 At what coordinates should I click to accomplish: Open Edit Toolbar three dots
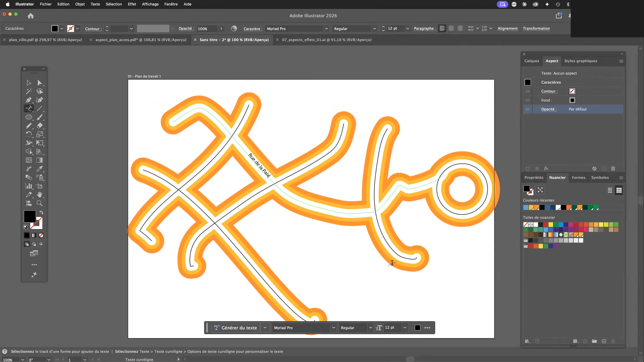(x=34, y=265)
